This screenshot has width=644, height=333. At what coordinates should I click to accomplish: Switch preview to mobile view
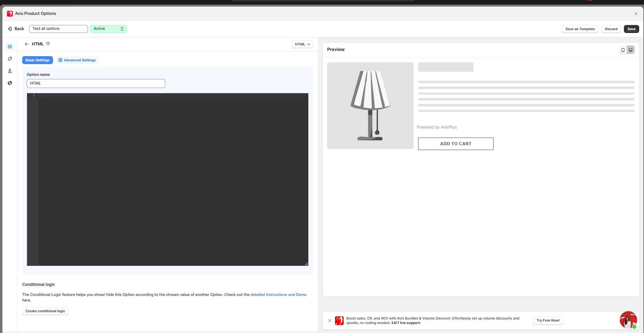[623, 50]
